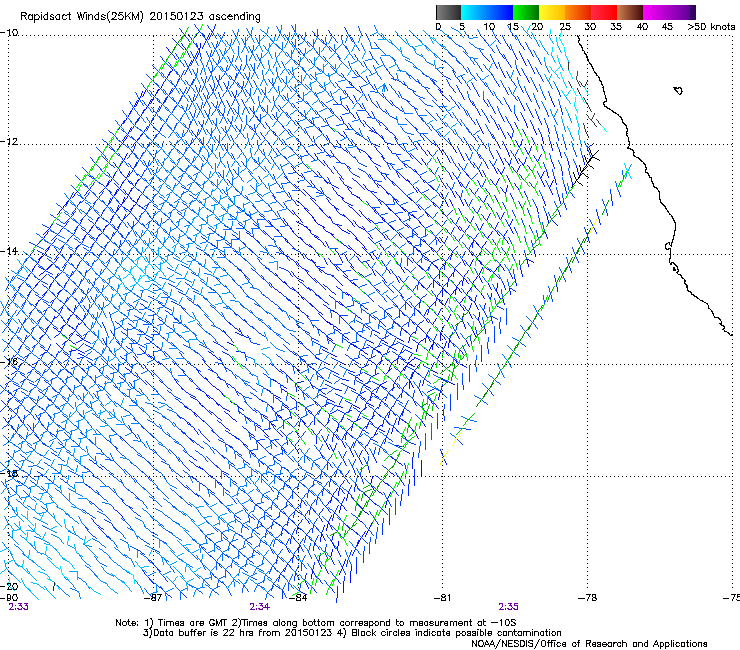
Task: Click the -84 longitude axis label
Action: (x=298, y=598)
